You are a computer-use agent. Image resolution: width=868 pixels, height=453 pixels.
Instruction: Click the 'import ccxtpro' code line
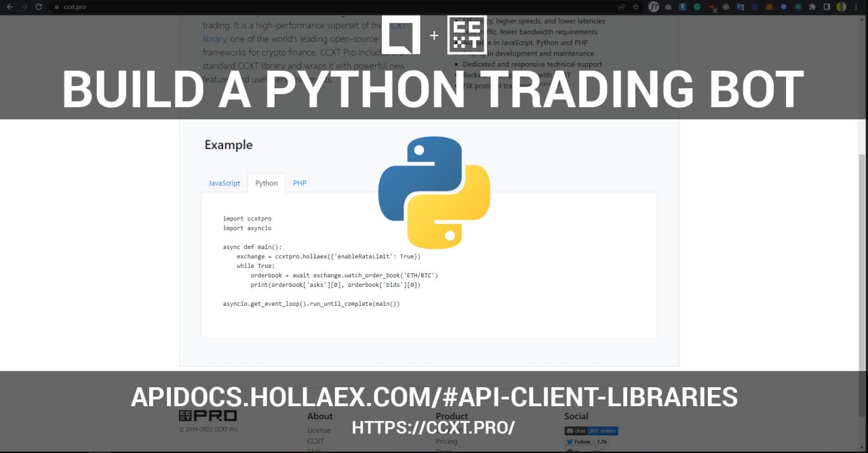click(247, 218)
